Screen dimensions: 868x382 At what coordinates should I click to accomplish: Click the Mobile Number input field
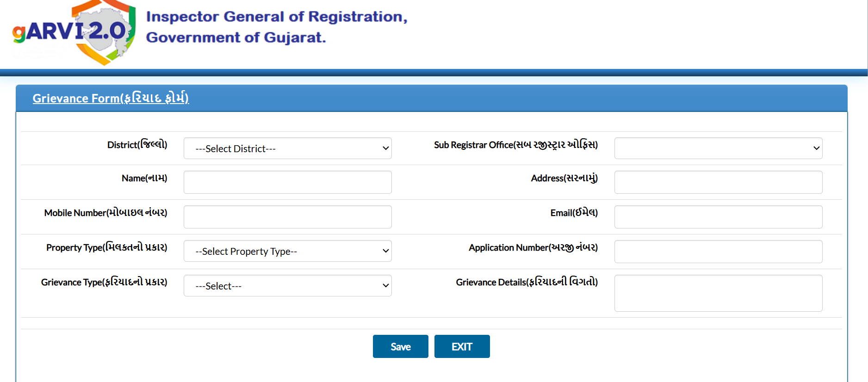tap(287, 217)
